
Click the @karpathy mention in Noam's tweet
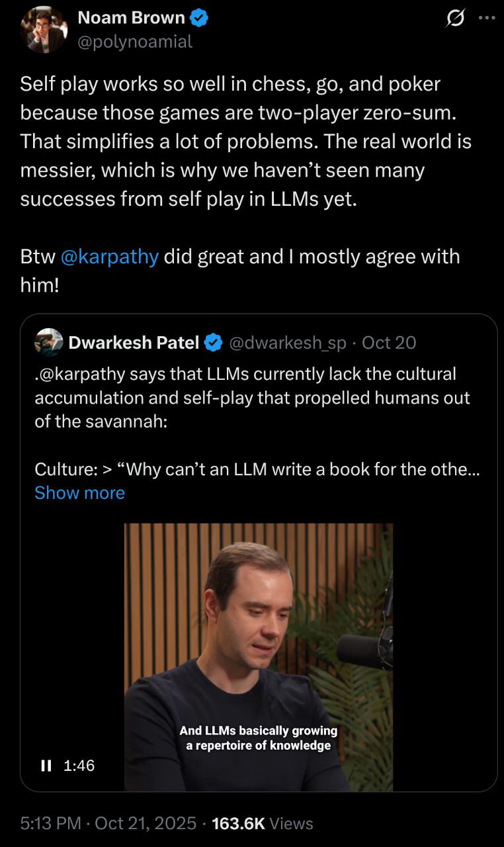coord(109,257)
